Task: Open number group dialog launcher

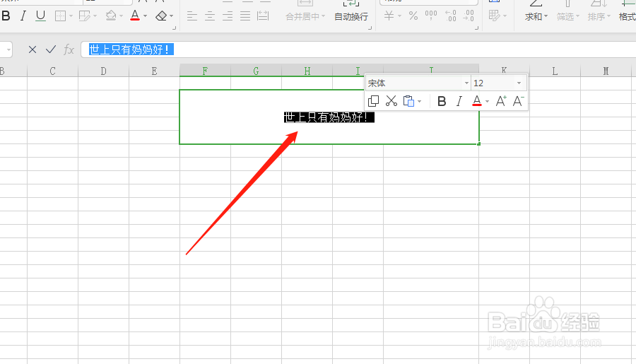Action: 476,28
